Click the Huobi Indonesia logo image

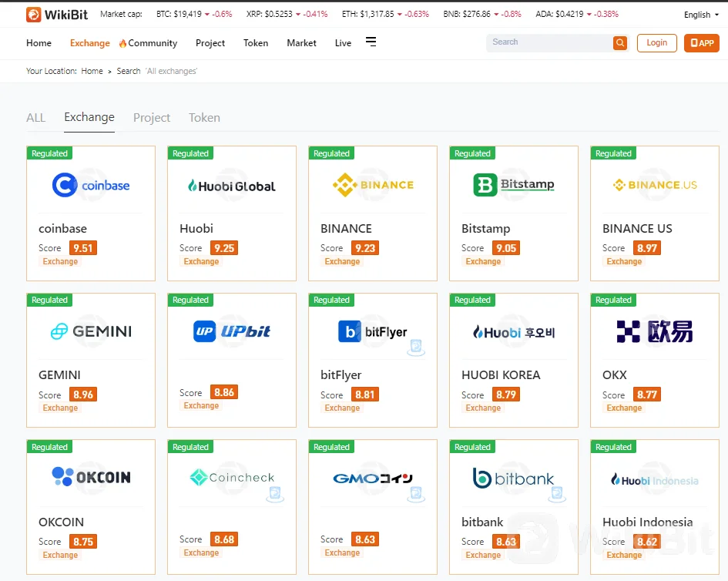coord(655,480)
